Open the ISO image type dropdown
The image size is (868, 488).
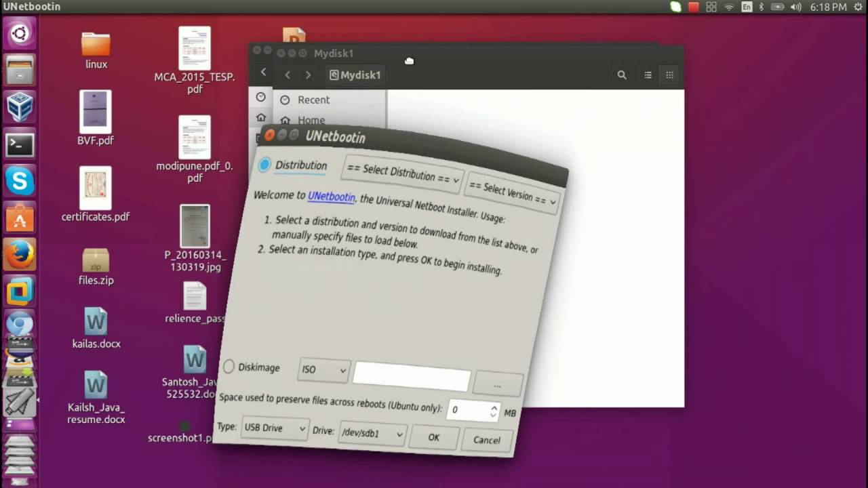tap(324, 370)
